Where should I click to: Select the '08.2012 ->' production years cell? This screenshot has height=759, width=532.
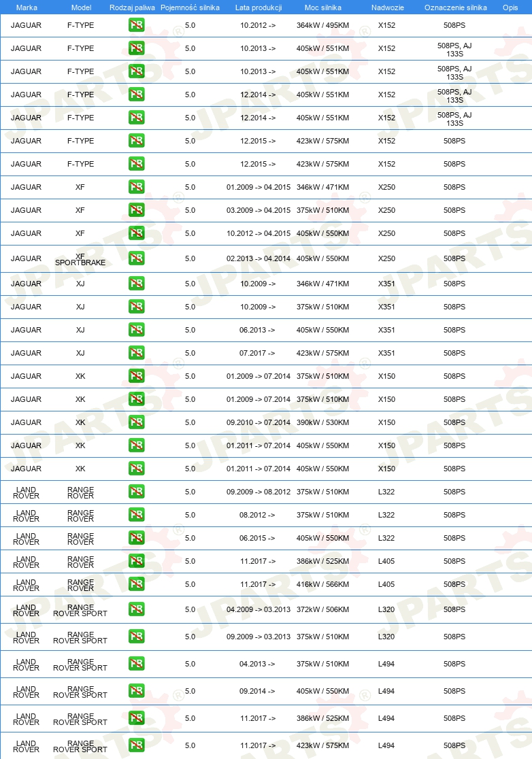pos(257,515)
